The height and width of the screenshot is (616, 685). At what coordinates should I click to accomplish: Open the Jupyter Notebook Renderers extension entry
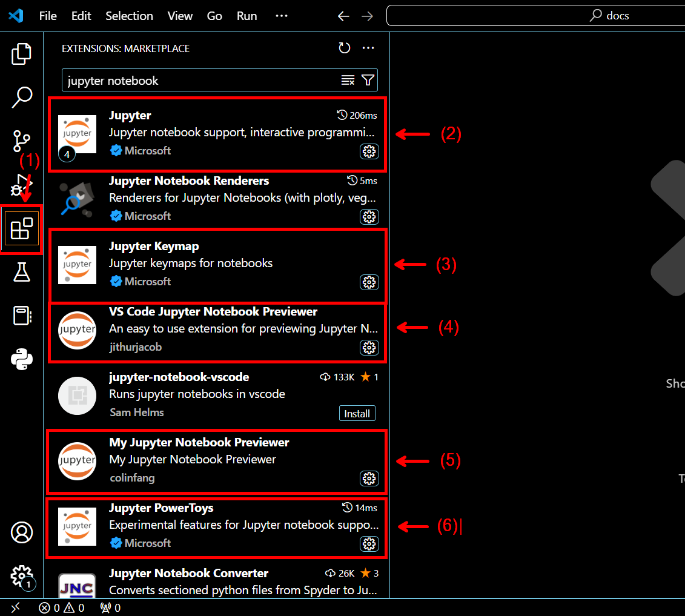[x=217, y=199]
